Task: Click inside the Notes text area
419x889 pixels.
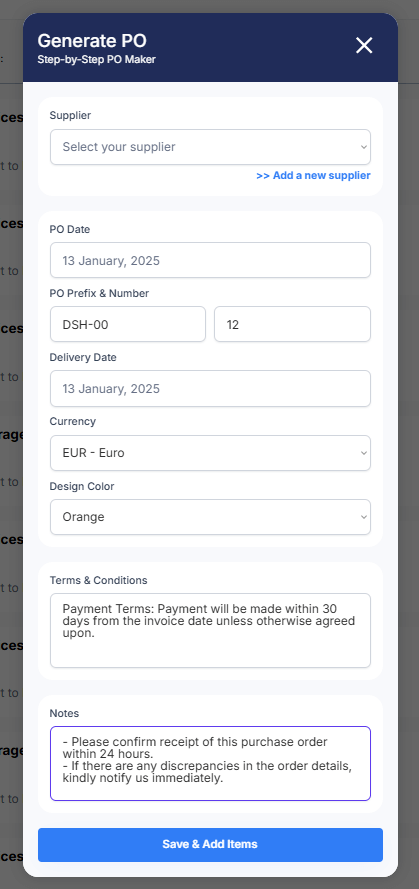Action: tap(210, 764)
